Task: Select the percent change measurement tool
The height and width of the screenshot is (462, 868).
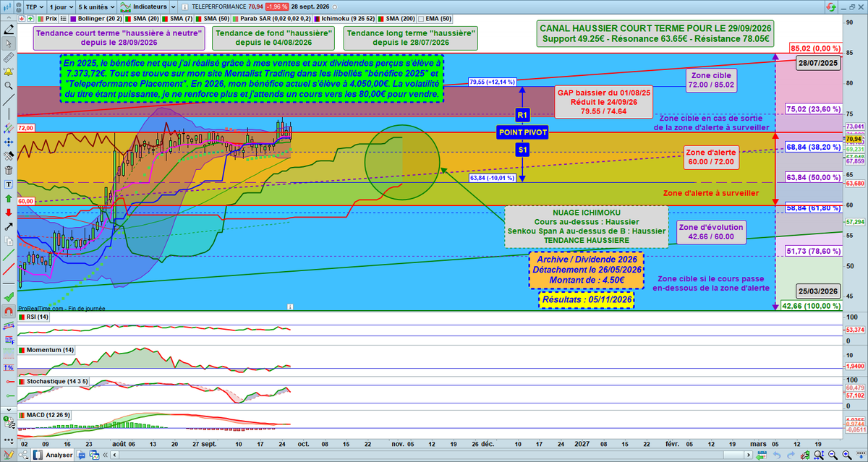Action: 9,368
